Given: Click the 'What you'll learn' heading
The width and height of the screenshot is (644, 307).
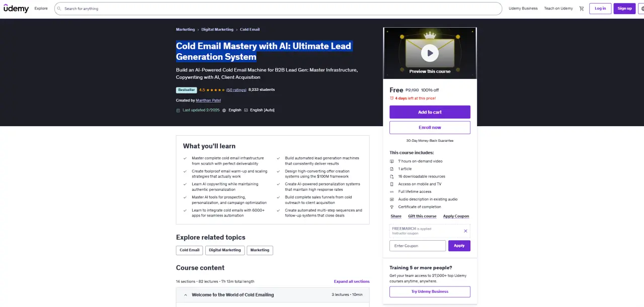Looking at the screenshot, I should pyautogui.click(x=209, y=146).
